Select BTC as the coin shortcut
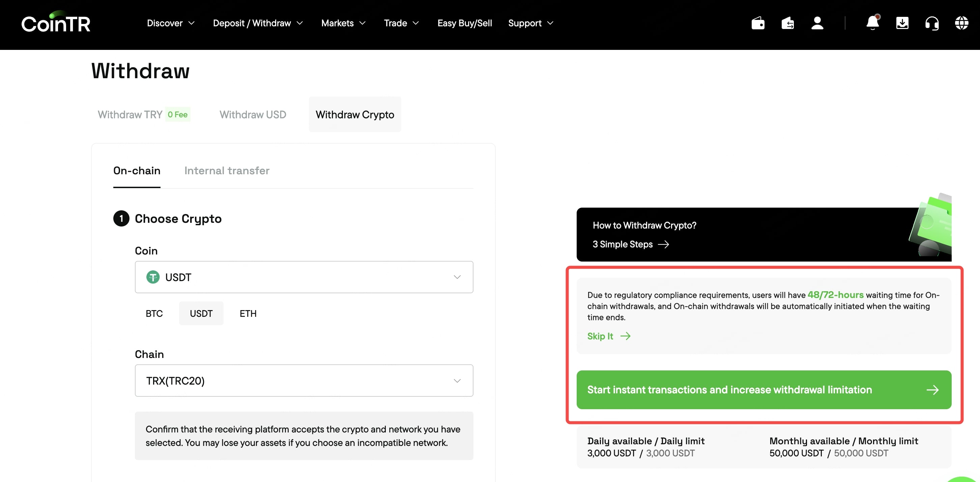 click(154, 313)
